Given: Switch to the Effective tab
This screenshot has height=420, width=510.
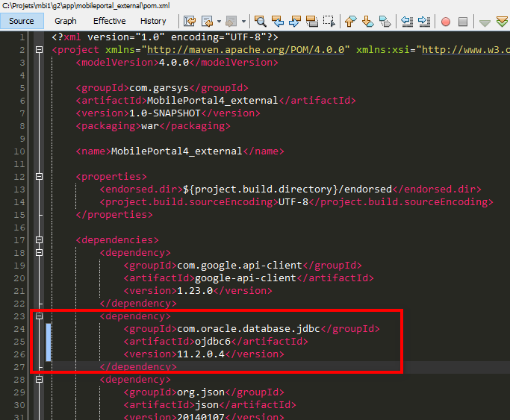Looking at the screenshot, I should (109, 21).
